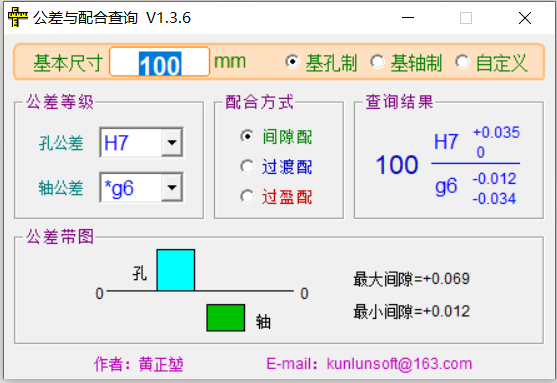Click the green shaft tolerance band rectangle
557x383 pixels.
click(x=226, y=318)
